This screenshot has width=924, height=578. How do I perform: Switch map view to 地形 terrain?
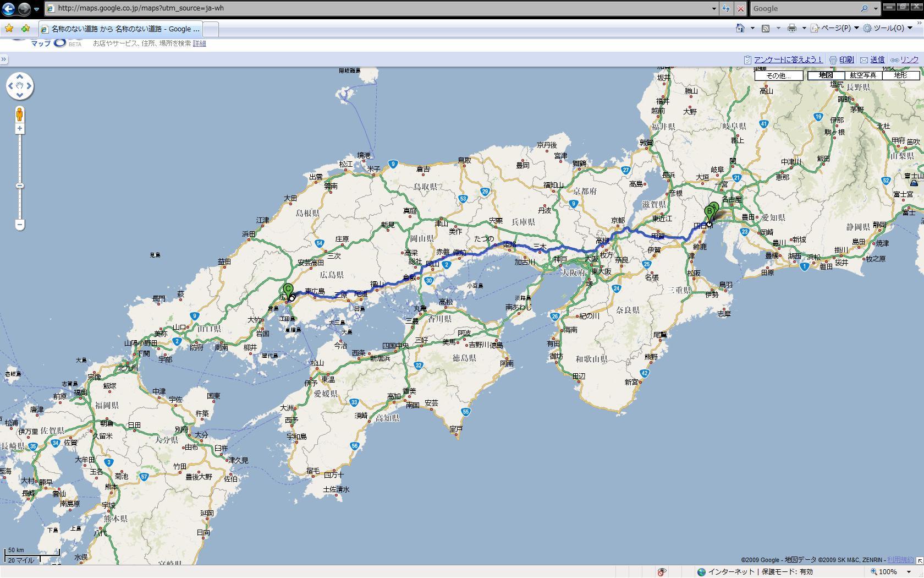click(900, 75)
